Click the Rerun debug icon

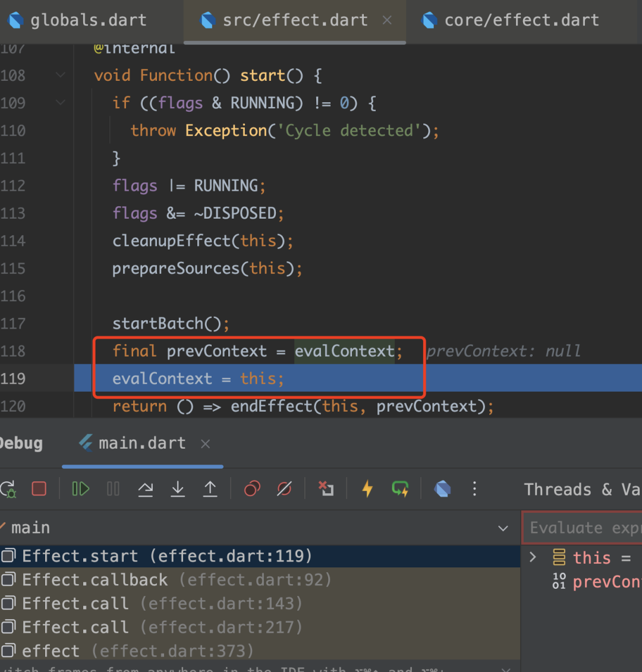point(8,489)
